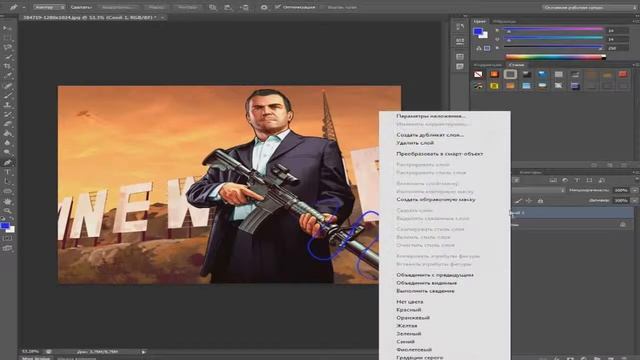Open Контур mode dropdown in options bar

click(49, 7)
